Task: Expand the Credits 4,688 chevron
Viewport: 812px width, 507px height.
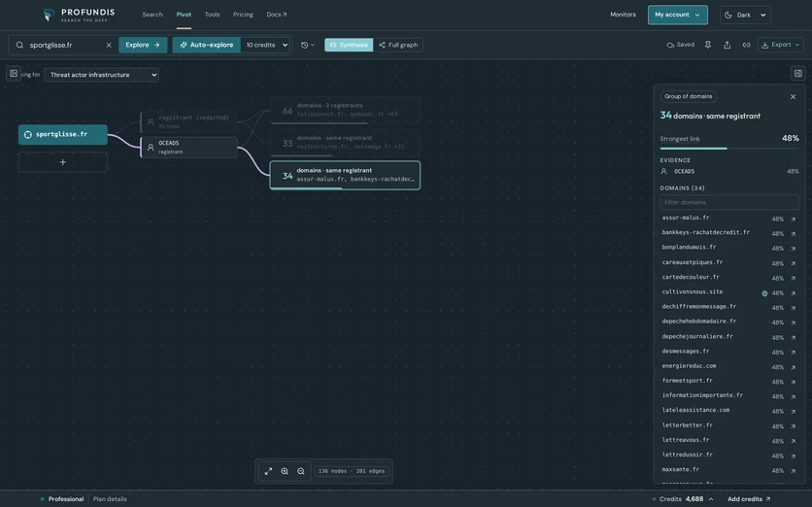Action: point(711,499)
